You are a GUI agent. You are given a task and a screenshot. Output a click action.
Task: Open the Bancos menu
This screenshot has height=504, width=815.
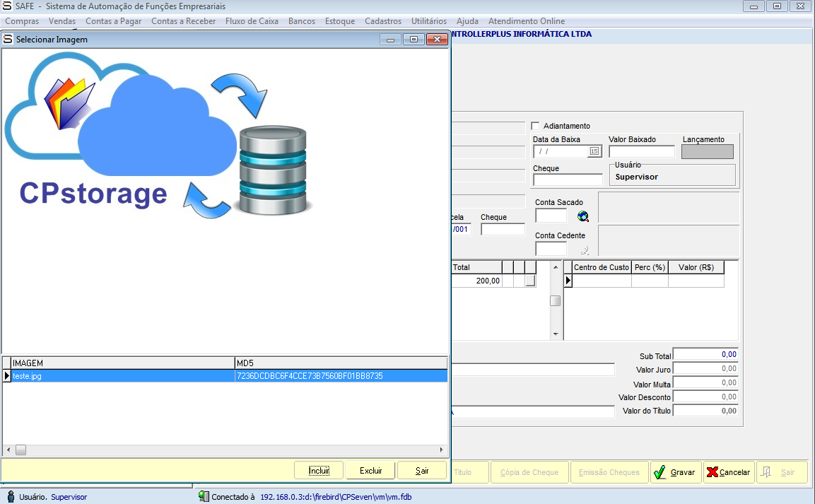tap(301, 20)
